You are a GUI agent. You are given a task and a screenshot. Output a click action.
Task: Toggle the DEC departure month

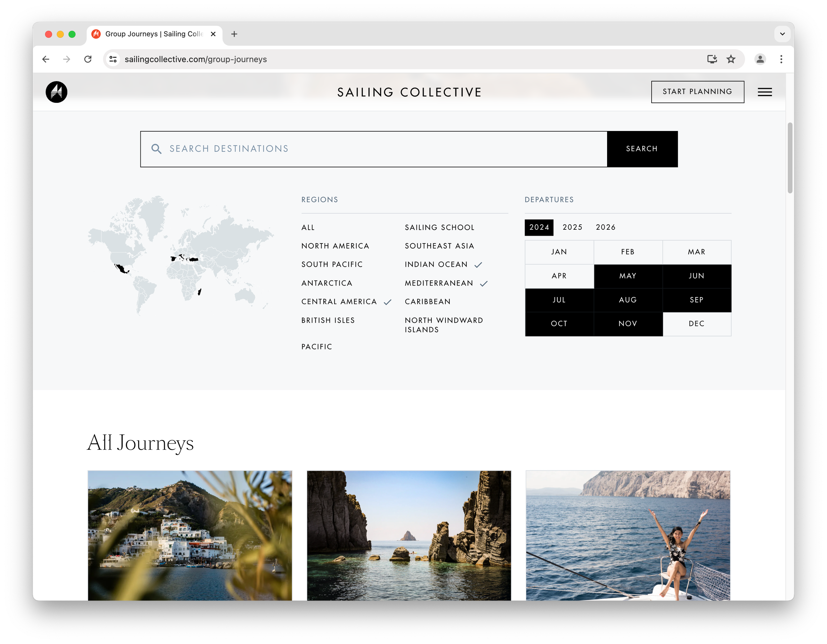pyautogui.click(x=696, y=324)
